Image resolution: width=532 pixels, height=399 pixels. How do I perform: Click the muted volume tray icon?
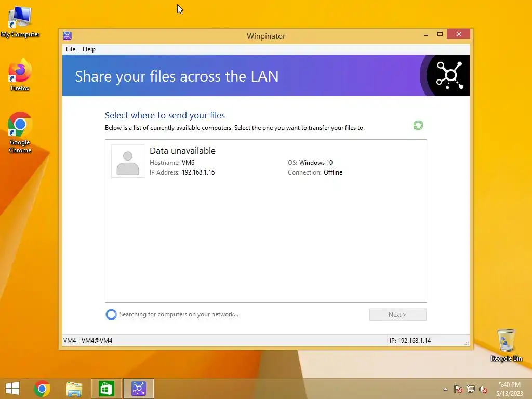pos(483,389)
